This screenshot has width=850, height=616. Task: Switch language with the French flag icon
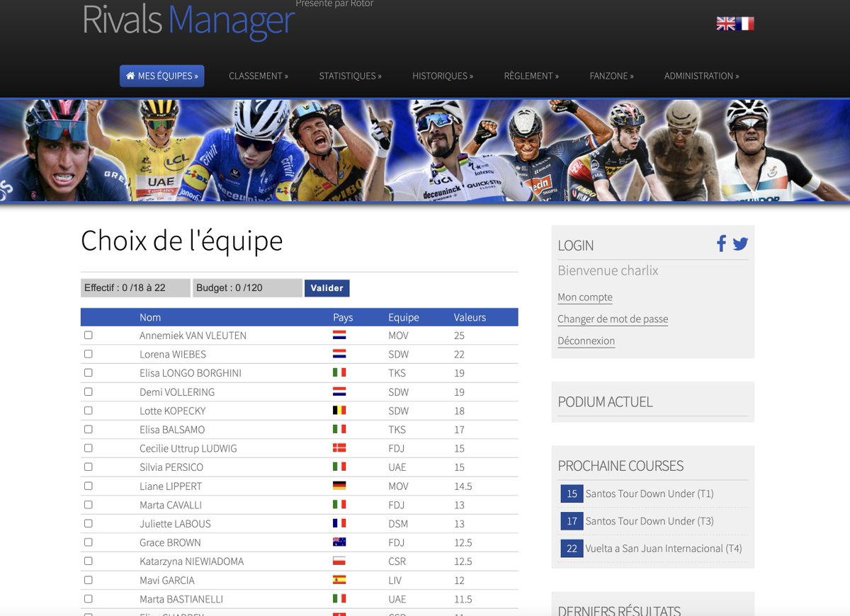pos(745,23)
